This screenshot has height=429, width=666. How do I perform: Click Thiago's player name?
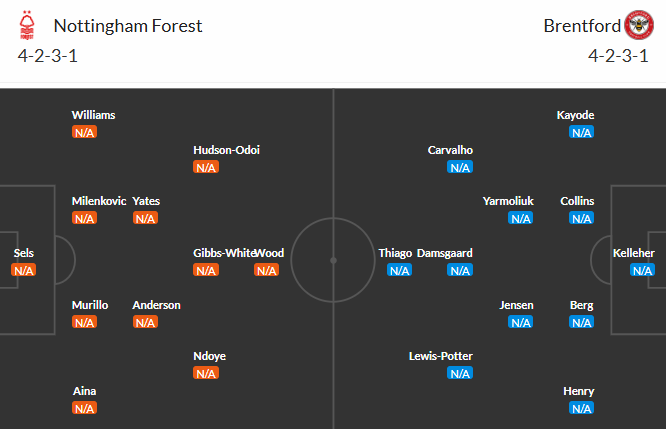(395, 253)
